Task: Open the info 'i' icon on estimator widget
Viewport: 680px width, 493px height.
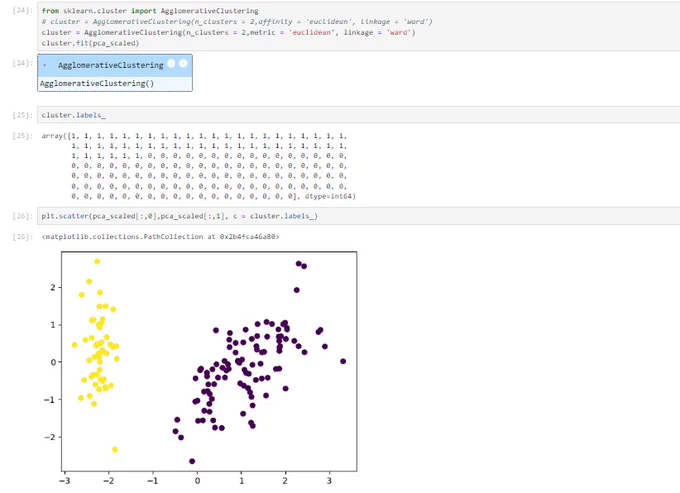Action: point(171,64)
